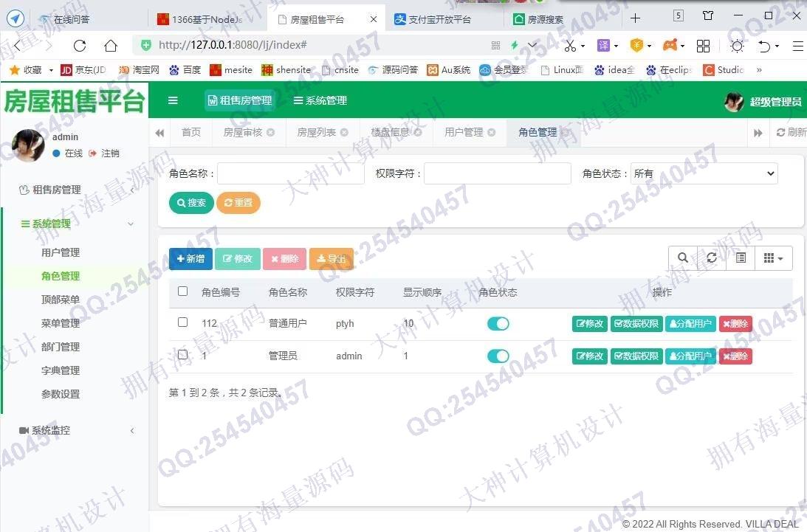Image resolution: width=807 pixels, height=532 pixels.
Task: Switch to 租售房管理 top menu
Action: click(240, 100)
